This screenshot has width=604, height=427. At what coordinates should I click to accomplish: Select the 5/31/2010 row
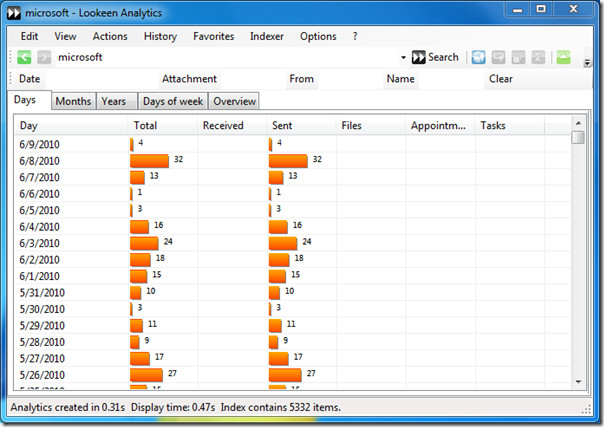coord(292,293)
